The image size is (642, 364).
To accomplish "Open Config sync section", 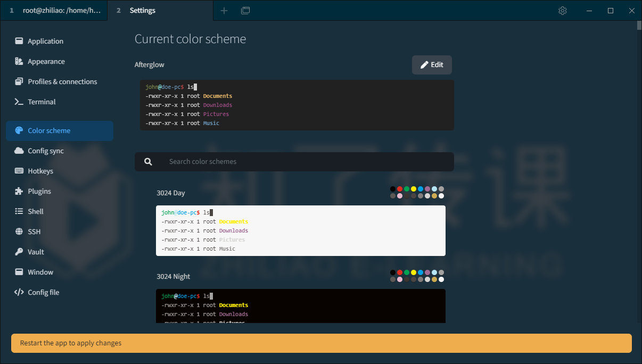I will [46, 151].
